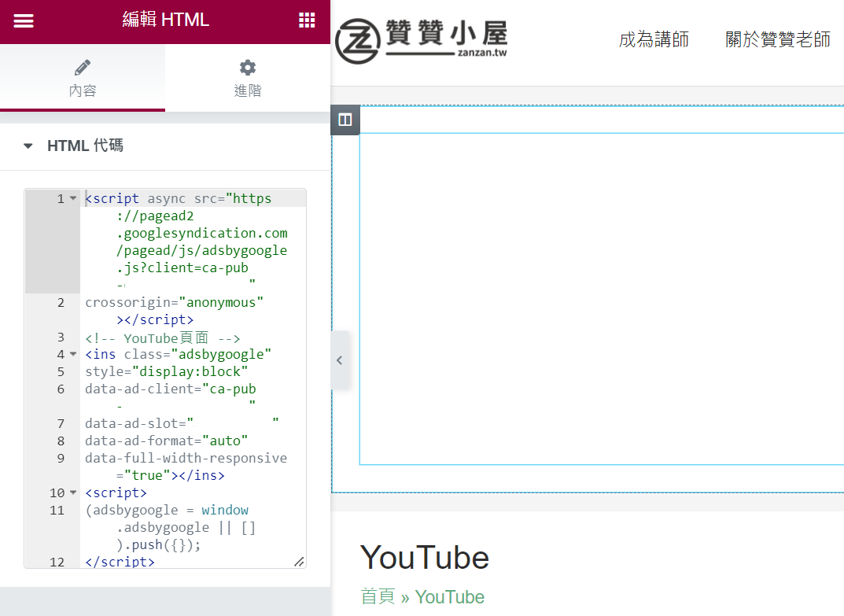
Task: Click the 編輯 HTML panel title
Action: point(165,20)
